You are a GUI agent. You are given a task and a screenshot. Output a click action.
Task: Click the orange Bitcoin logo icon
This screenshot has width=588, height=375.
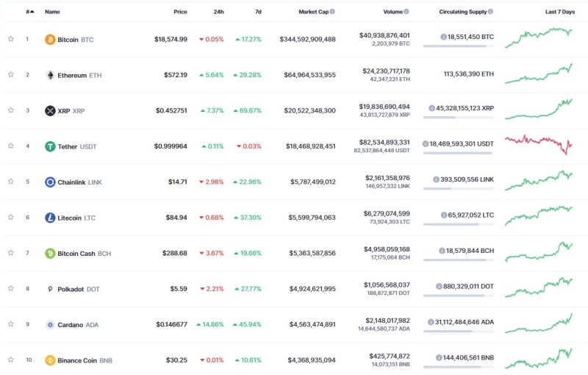(x=50, y=40)
